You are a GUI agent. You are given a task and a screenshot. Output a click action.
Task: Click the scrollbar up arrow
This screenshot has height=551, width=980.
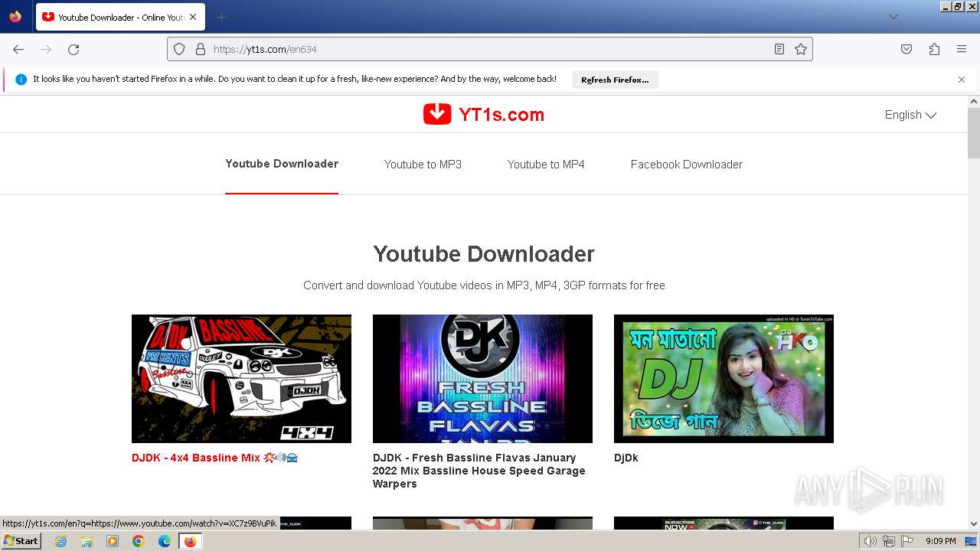[x=974, y=101]
